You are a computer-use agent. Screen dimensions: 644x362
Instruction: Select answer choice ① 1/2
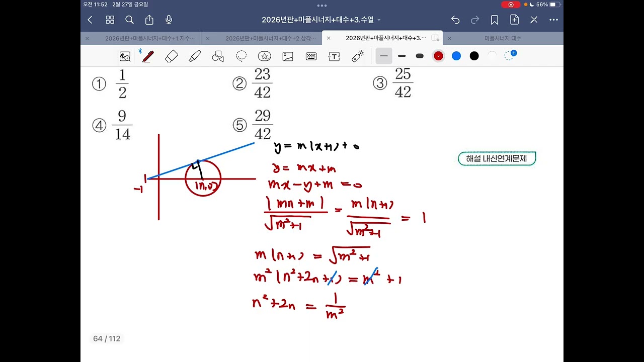click(110, 84)
